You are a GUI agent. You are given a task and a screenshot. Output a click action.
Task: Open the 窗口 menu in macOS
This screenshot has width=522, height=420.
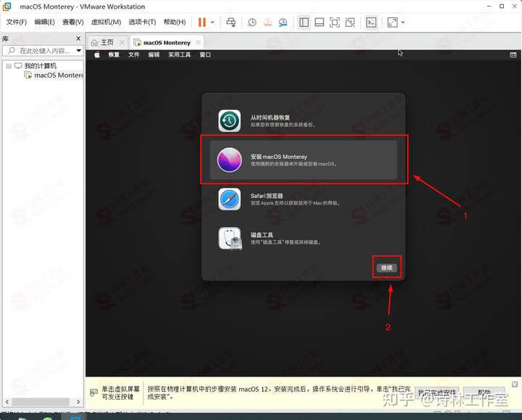point(205,54)
